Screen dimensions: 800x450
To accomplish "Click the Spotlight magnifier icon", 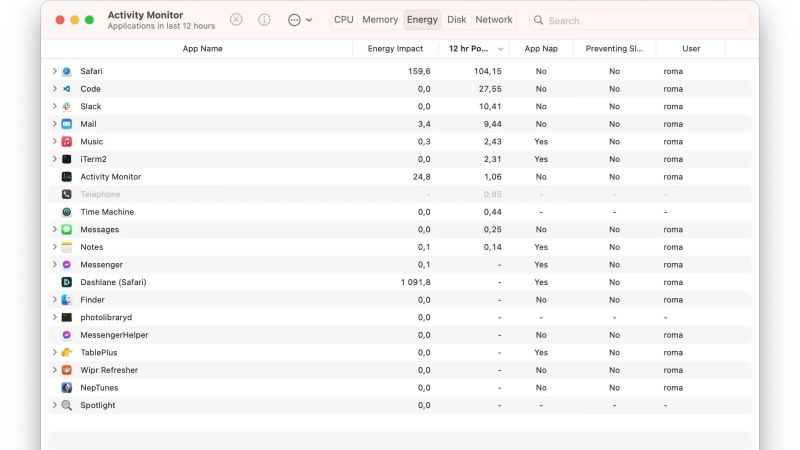I will pyautogui.click(x=67, y=405).
